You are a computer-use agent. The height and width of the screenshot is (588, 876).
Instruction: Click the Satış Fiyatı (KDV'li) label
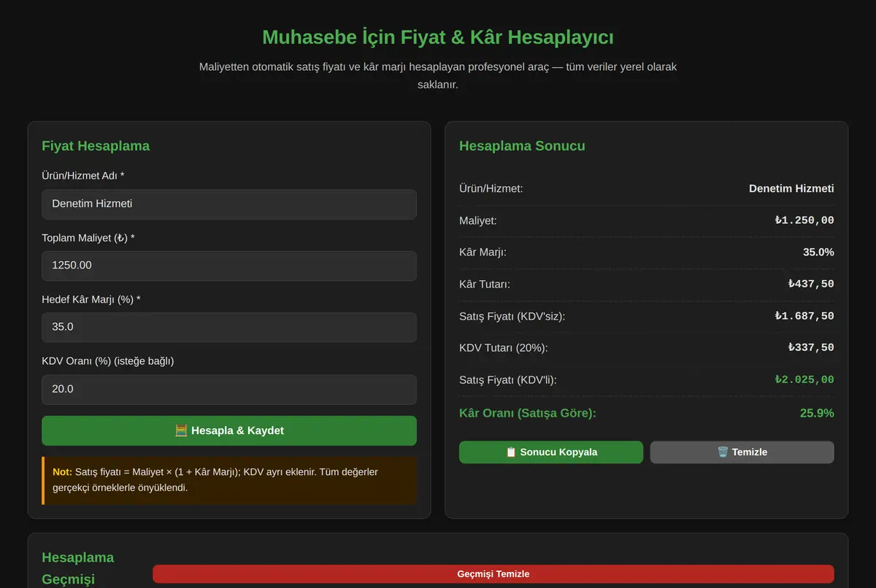[x=508, y=380]
